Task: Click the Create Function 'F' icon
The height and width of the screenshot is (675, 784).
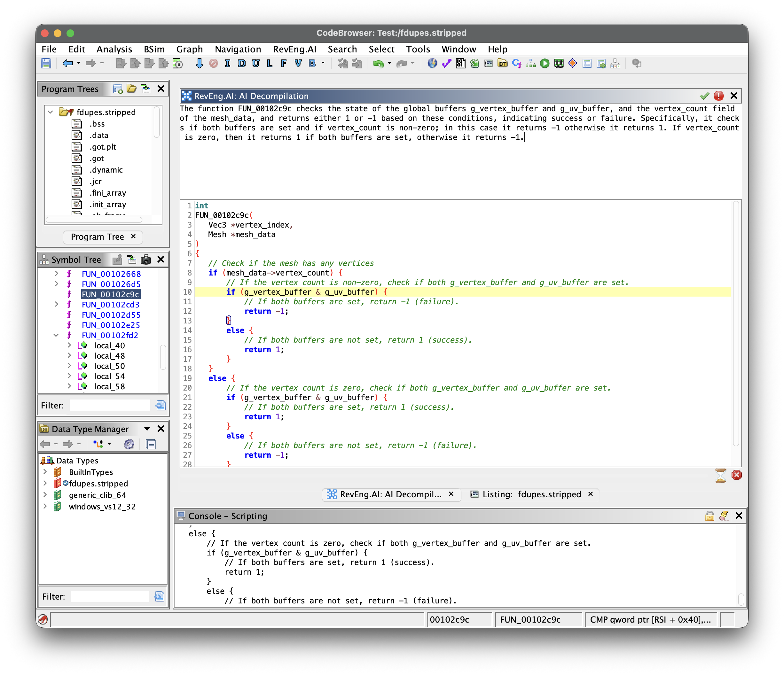Action: click(x=284, y=64)
